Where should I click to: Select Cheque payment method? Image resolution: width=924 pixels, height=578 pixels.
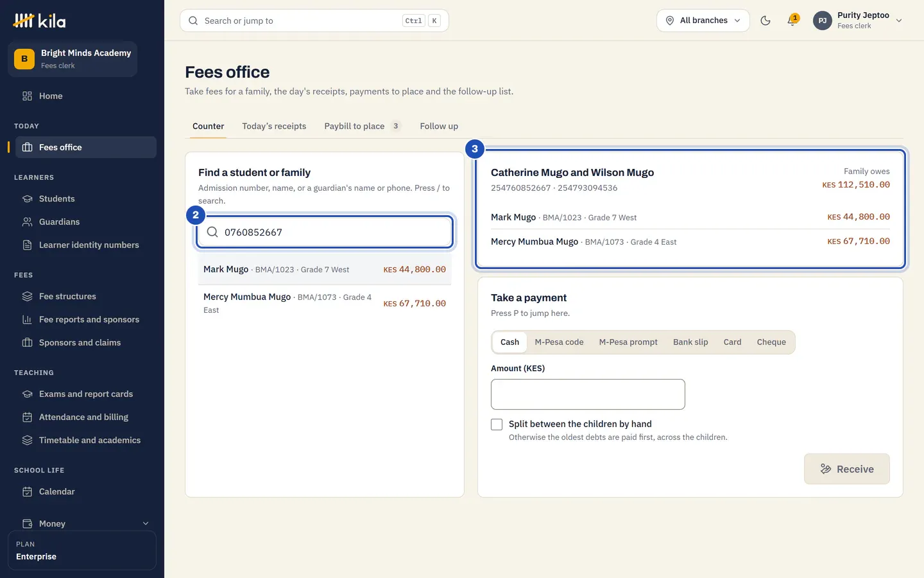[771, 342]
